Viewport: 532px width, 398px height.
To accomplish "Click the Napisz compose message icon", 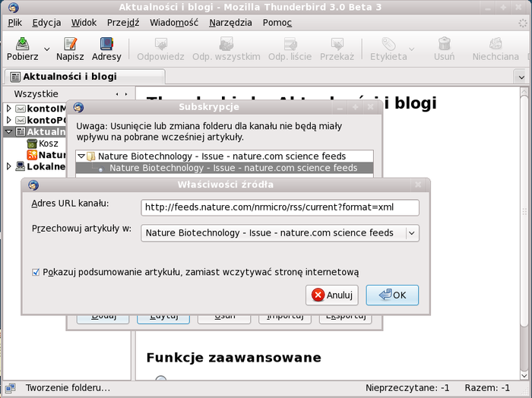I will 70,44.
